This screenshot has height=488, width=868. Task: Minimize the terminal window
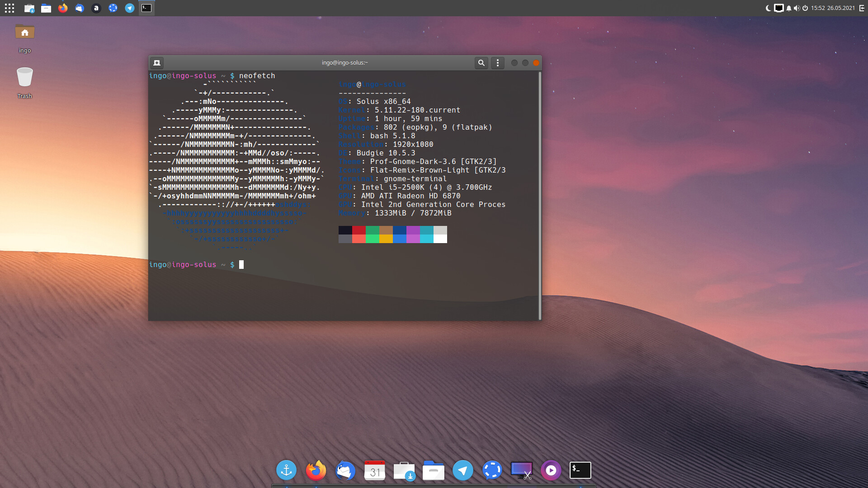(514, 63)
